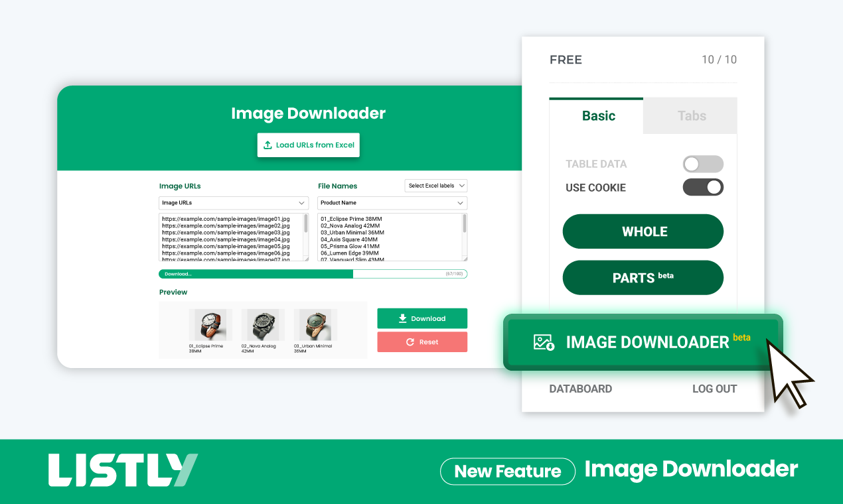This screenshot has height=504, width=843.
Task: Open the Product Name dropdown
Action: click(392, 203)
